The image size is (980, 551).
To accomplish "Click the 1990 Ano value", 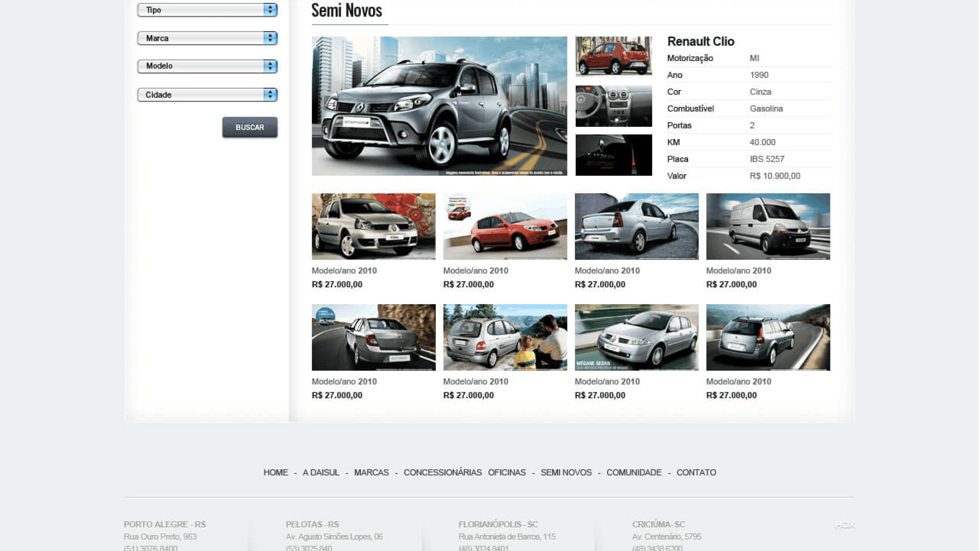I will [759, 75].
